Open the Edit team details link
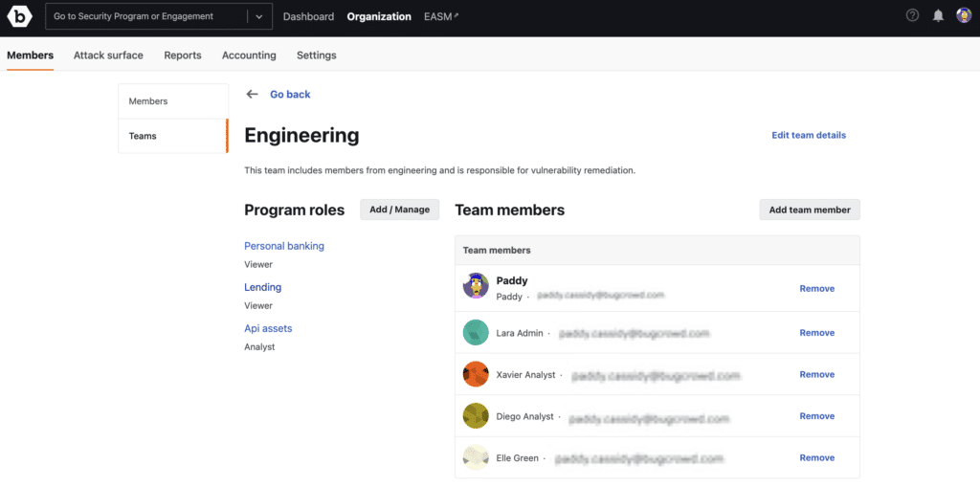The width and height of the screenshot is (980, 487). pyautogui.click(x=809, y=136)
